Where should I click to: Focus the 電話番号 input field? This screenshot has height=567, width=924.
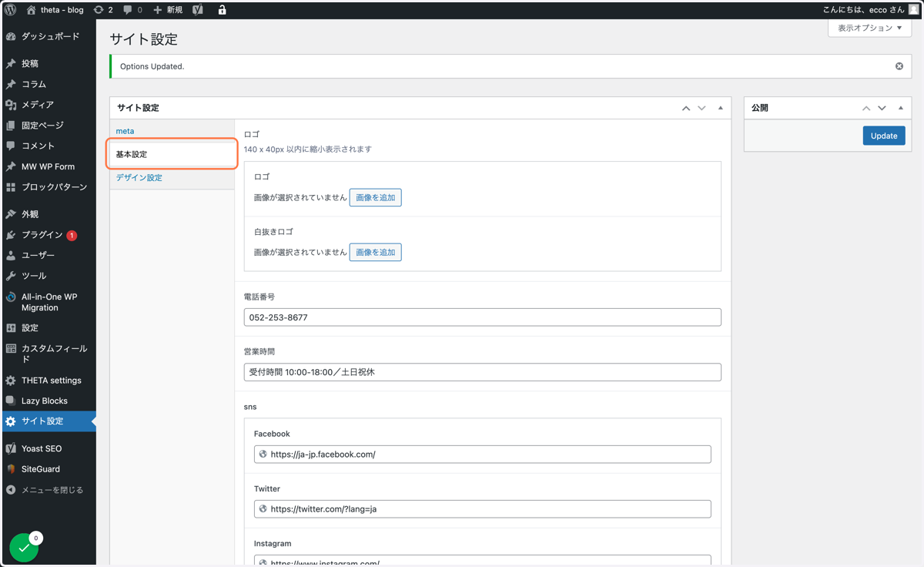coord(483,317)
